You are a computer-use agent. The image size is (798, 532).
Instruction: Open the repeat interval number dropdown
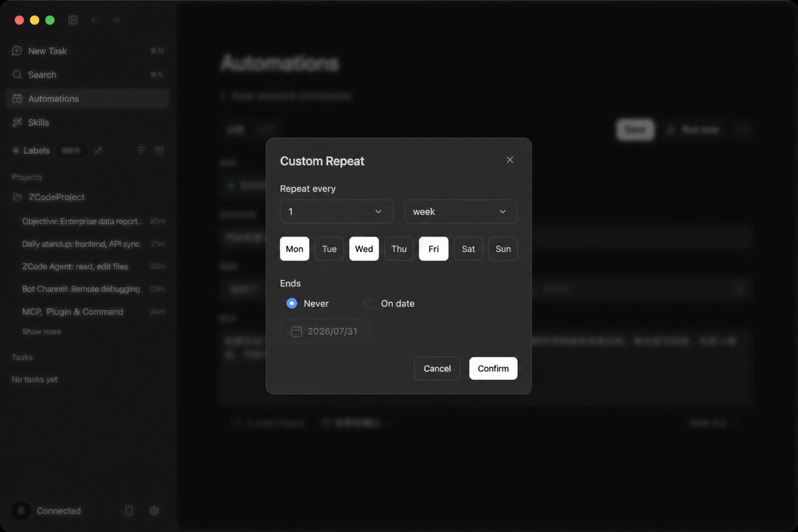(x=336, y=211)
